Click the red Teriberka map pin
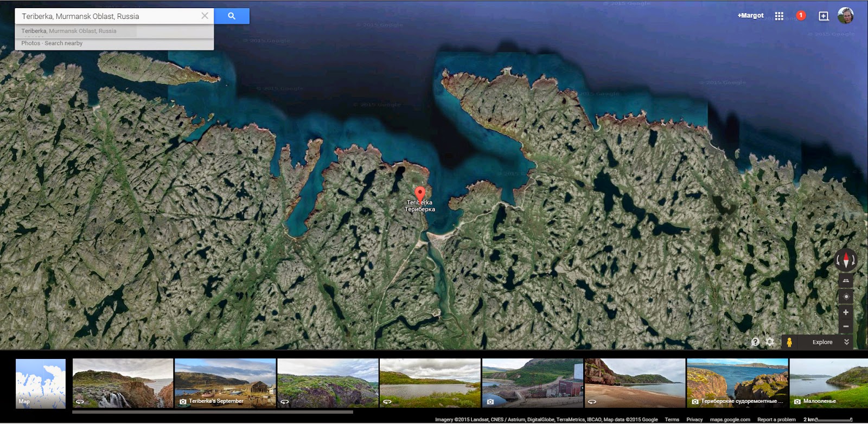 [x=420, y=194]
